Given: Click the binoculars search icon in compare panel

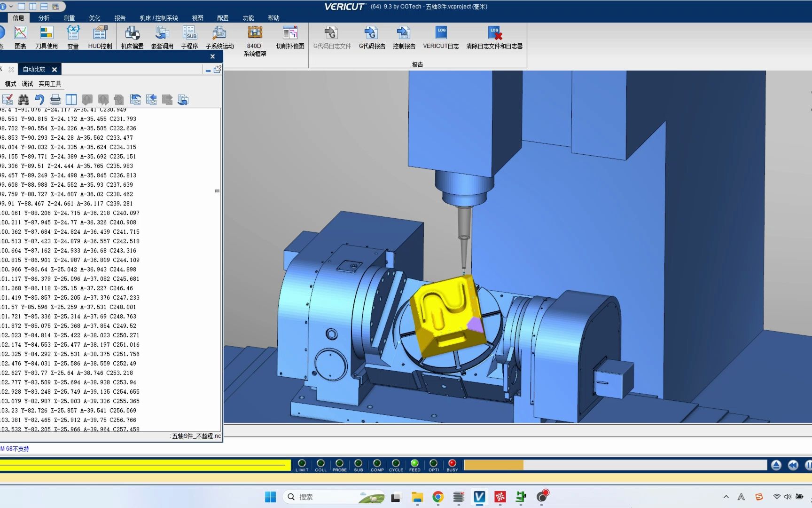Looking at the screenshot, I should pyautogui.click(x=23, y=99).
